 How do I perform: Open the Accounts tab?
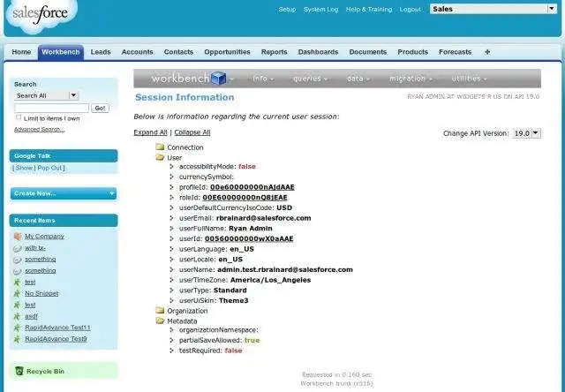(x=138, y=52)
